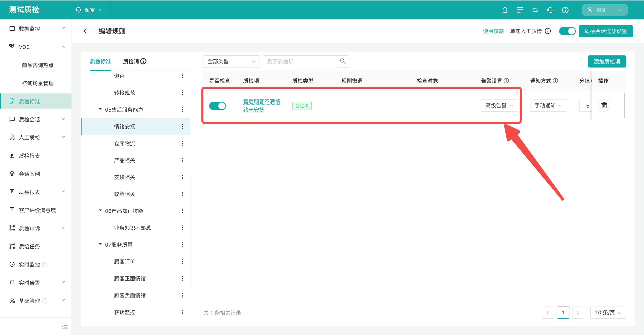Open more options for 情绪安抚

coord(183,126)
